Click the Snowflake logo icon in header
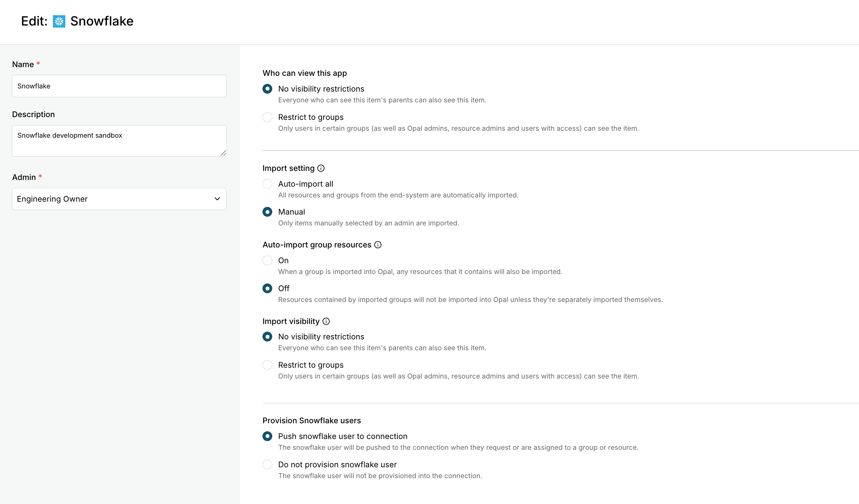The image size is (859, 504). 59,21
